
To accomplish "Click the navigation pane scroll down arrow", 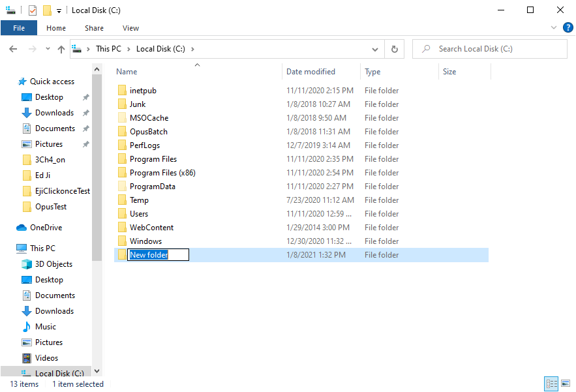I will tap(97, 371).
